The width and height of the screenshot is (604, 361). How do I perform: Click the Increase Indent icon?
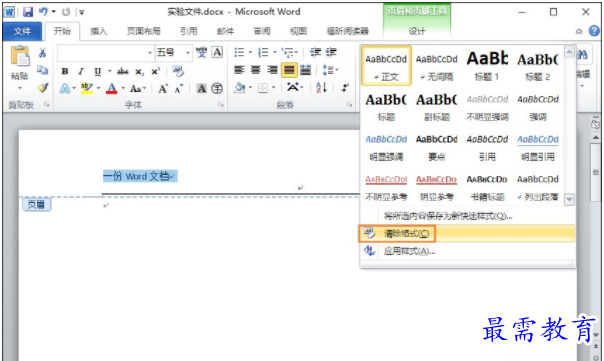(331, 52)
